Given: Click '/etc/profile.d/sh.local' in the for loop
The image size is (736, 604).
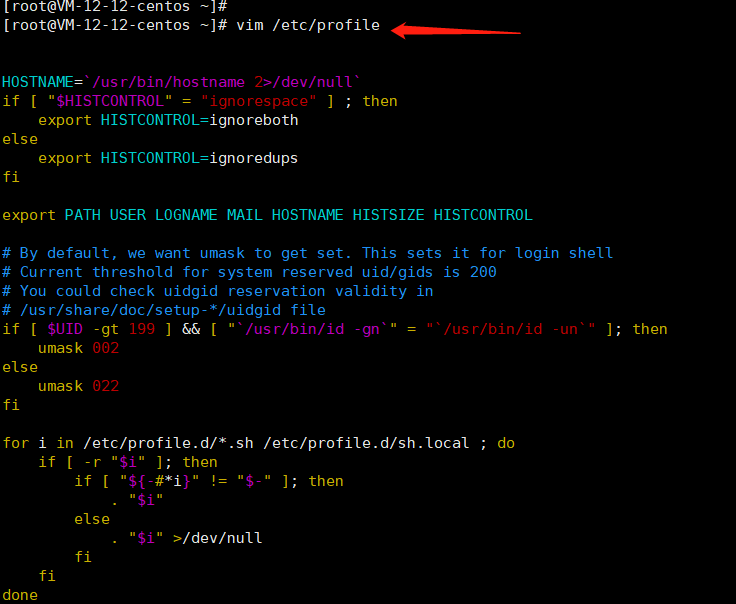Looking at the screenshot, I should [x=366, y=443].
